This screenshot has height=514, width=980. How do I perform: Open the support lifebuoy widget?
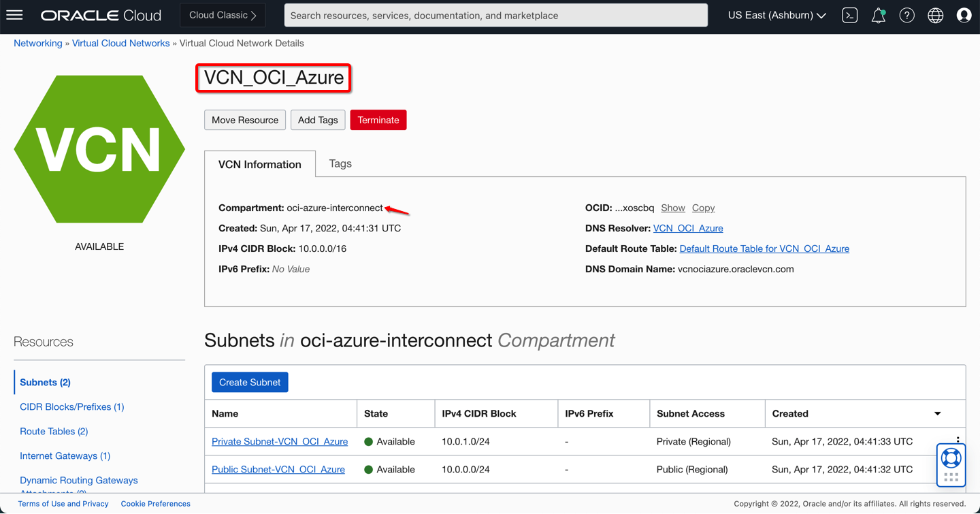click(x=951, y=459)
